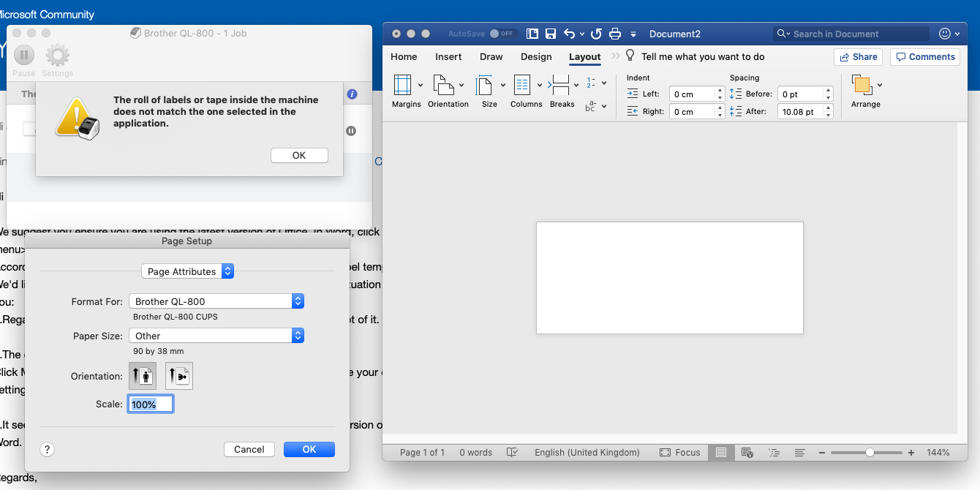Open the smiley feedback icon in Word

945,34
